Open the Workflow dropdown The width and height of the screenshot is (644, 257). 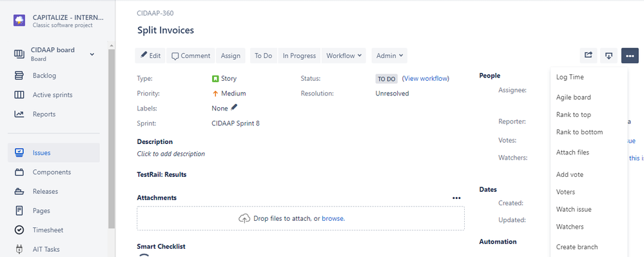(x=344, y=56)
